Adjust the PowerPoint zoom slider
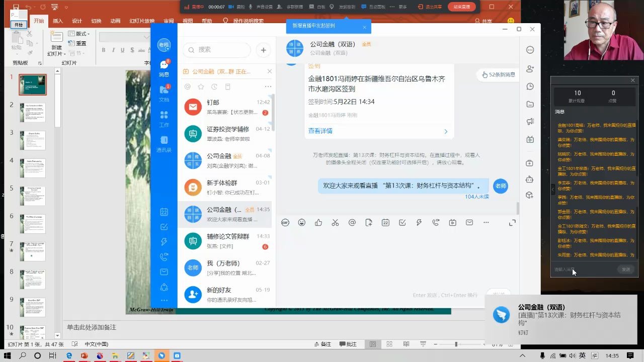The image size is (644, 362). click(456, 344)
